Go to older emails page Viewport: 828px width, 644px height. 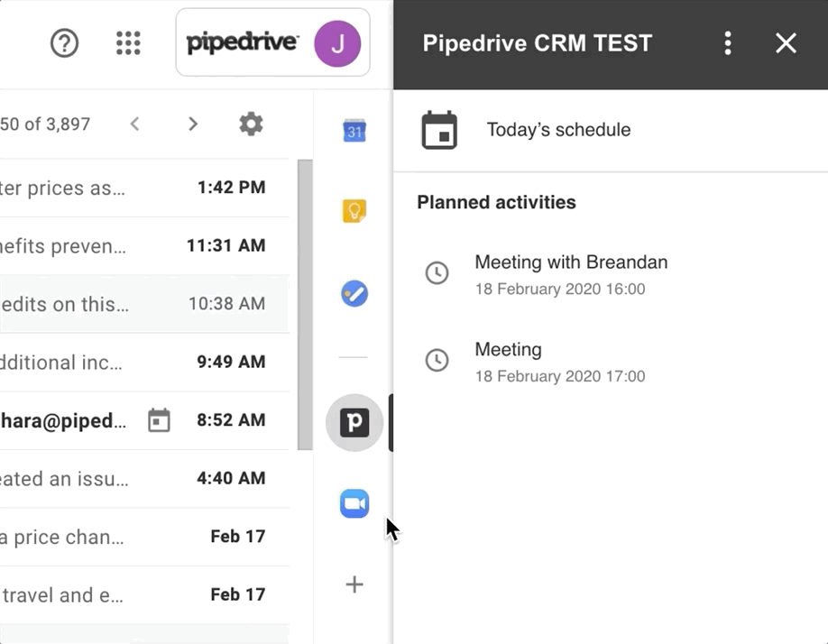192,124
